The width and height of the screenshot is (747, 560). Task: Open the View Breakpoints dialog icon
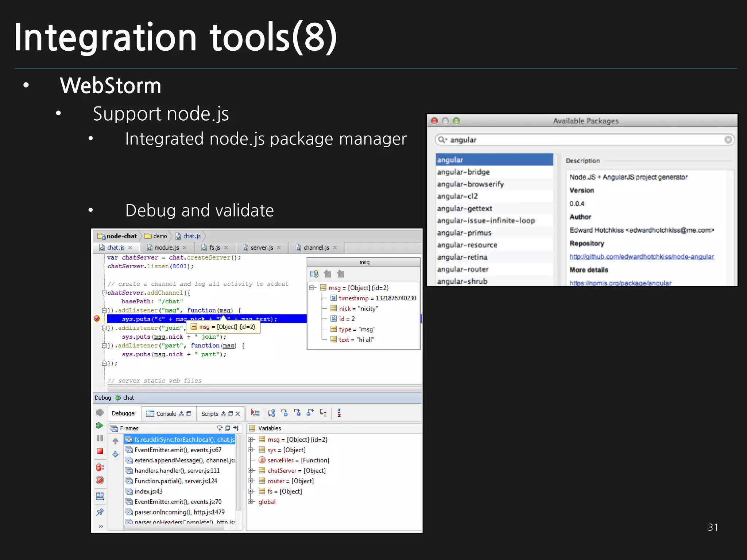point(100,467)
